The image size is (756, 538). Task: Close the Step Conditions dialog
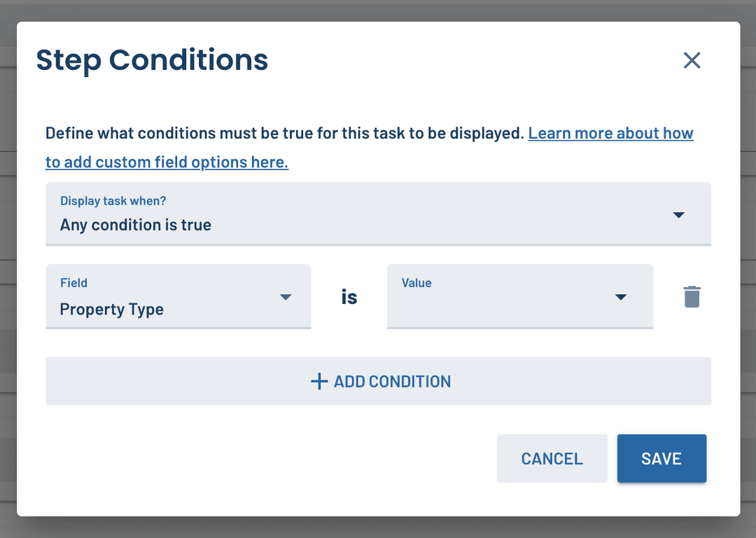click(692, 61)
